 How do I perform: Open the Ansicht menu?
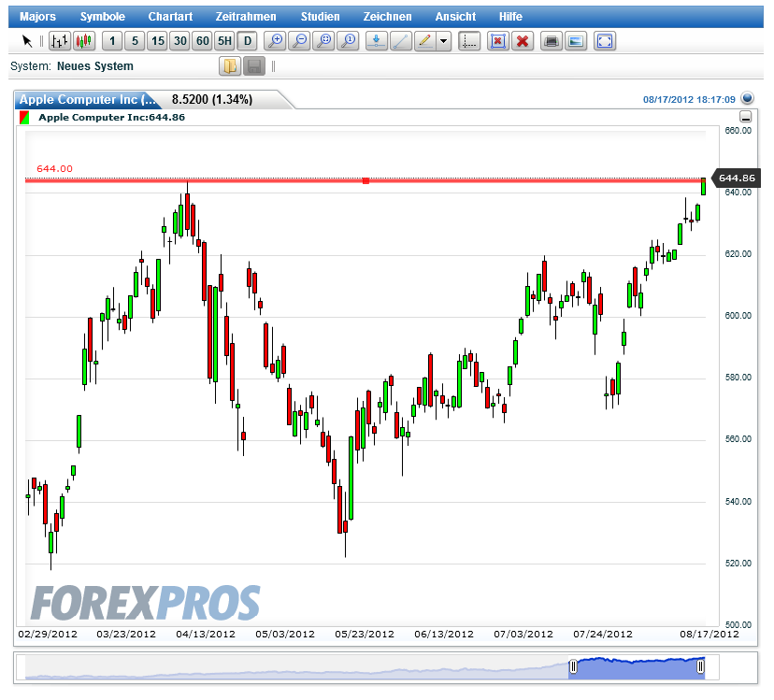click(455, 17)
